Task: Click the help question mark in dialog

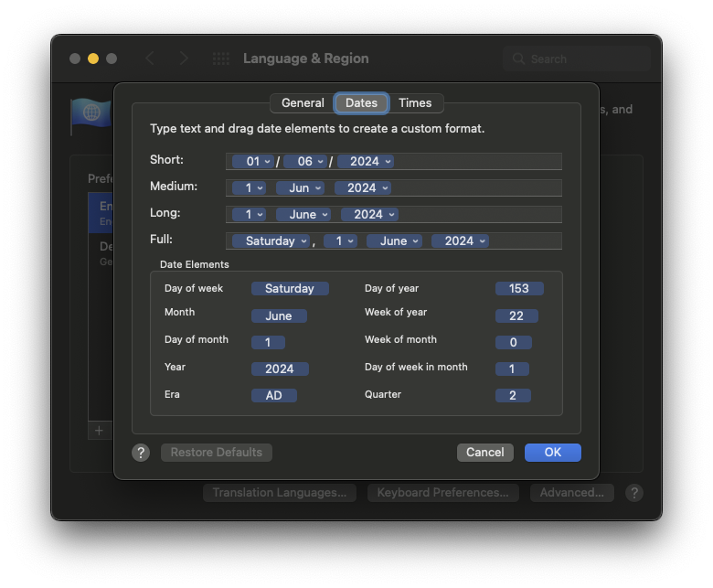Action: click(x=141, y=453)
